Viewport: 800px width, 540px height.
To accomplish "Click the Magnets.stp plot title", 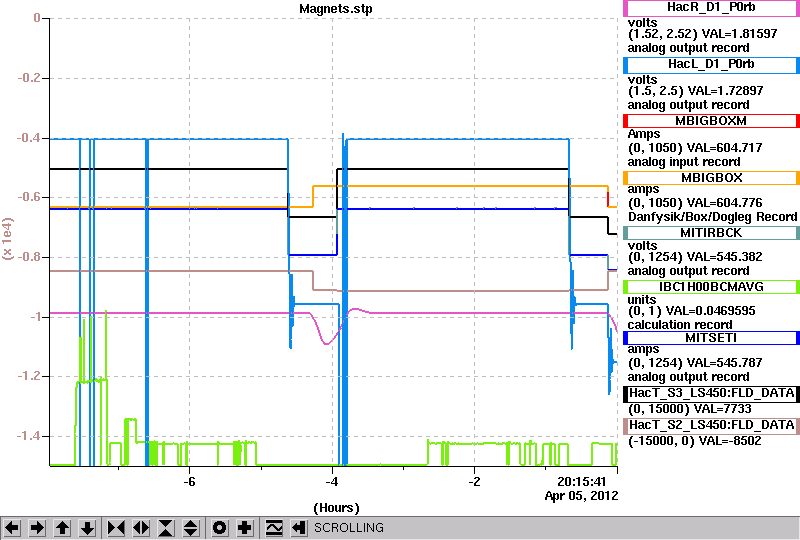I will pyautogui.click(x=336, y=9).
